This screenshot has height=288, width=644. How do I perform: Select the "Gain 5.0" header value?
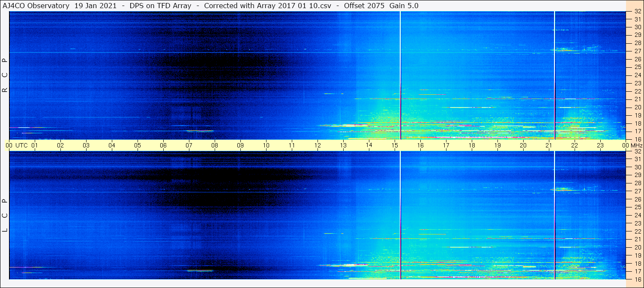tap(404, 6)
